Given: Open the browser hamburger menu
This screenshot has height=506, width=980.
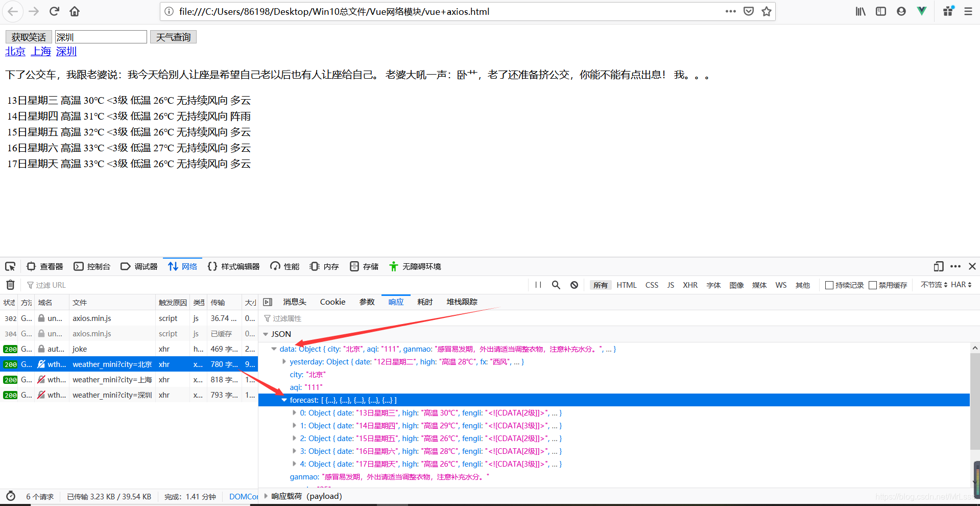Looking at the screenshot, I should 968,11.
